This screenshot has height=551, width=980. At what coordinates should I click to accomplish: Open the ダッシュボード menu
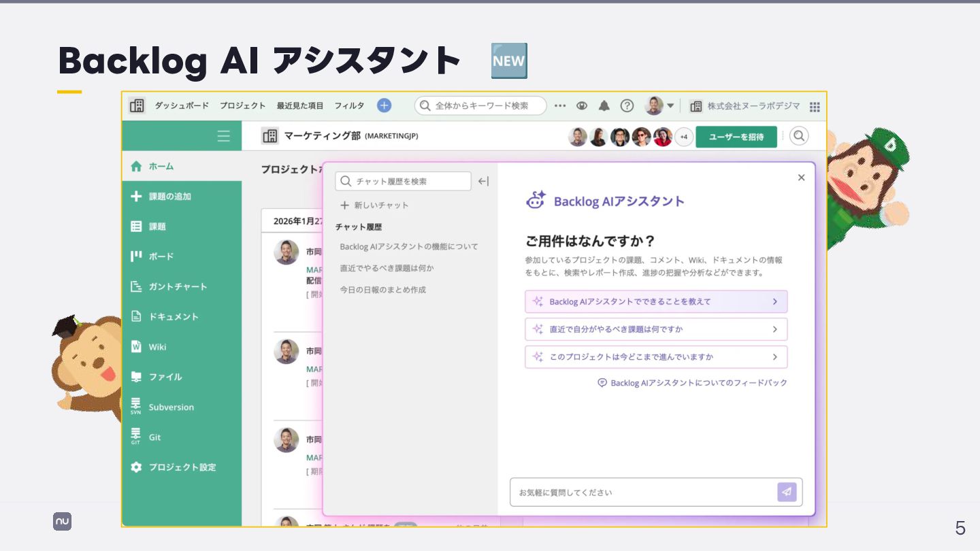click(x=182, y=105)
